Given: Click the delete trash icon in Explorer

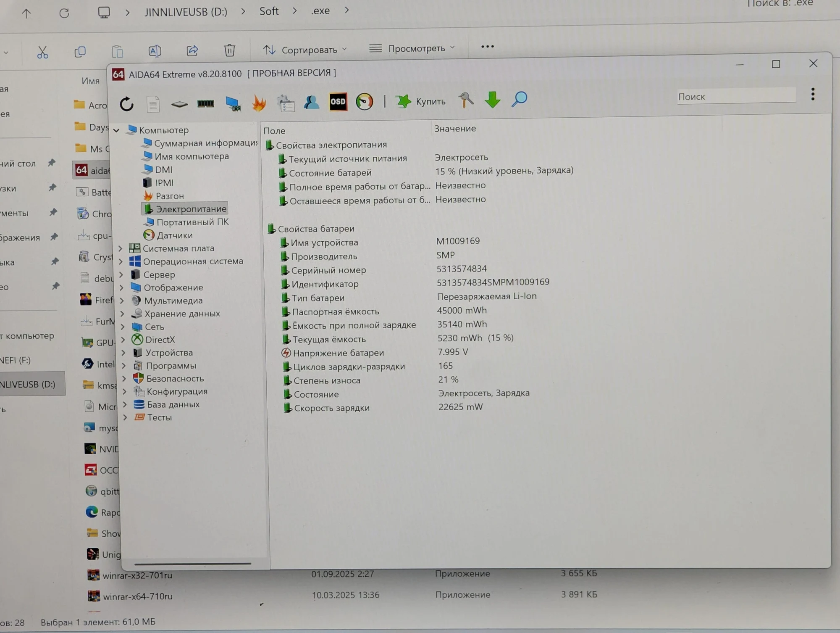Looking at the screenshot, I should point(229,50).
